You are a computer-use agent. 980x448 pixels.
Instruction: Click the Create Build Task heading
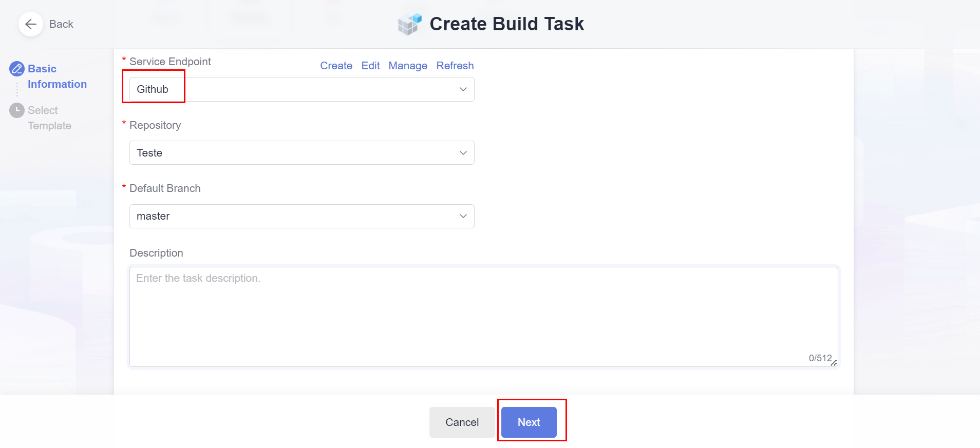[506, 24]
